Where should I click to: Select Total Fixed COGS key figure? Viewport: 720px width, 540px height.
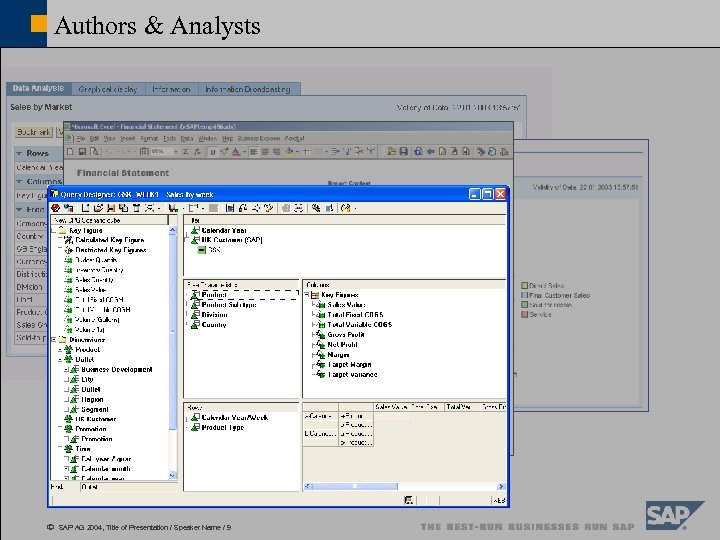[355, 315]
